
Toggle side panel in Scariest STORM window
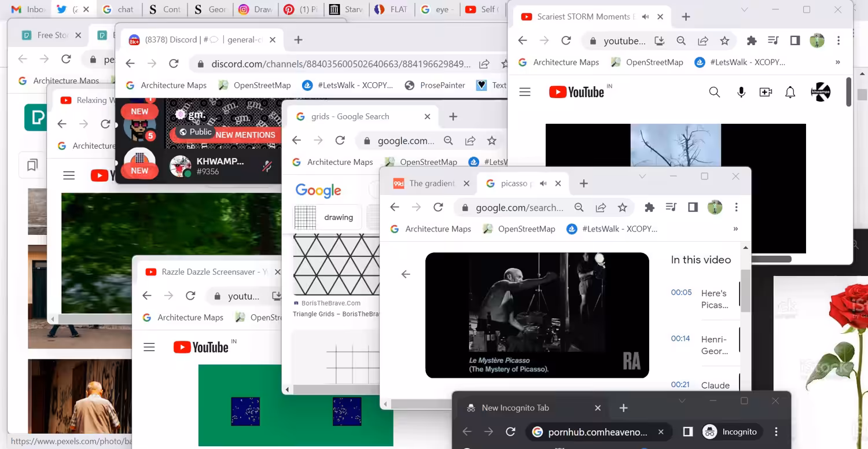(x=795, y=41)
